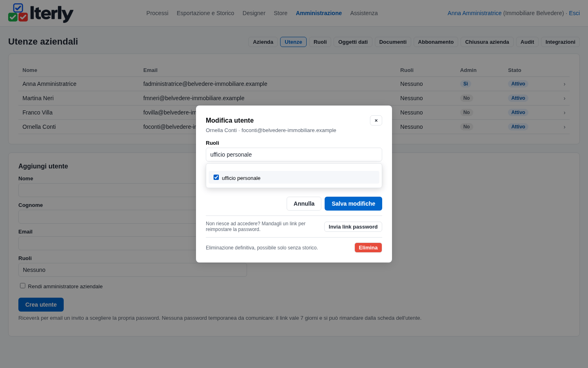The image size is (588, 368).
Task: Click the Franco Villa name cell
Action: click(x=38, y=112)
